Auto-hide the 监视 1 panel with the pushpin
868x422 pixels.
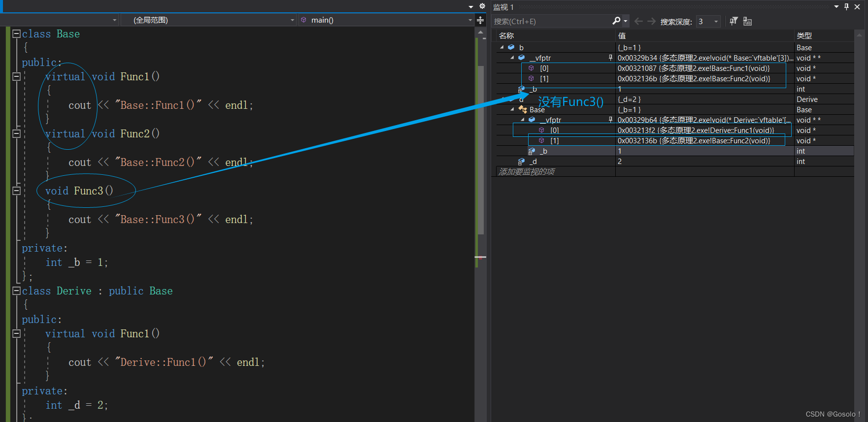click(x=846, y=7)
